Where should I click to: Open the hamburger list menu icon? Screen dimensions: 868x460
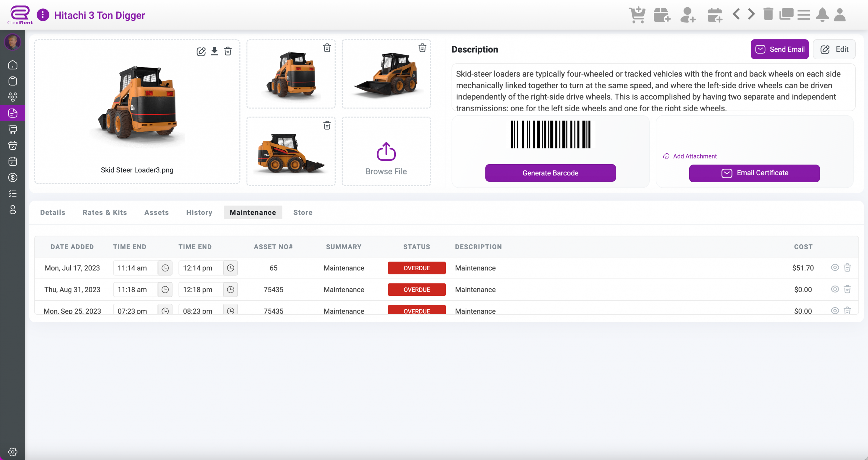(x=804, y=15)
